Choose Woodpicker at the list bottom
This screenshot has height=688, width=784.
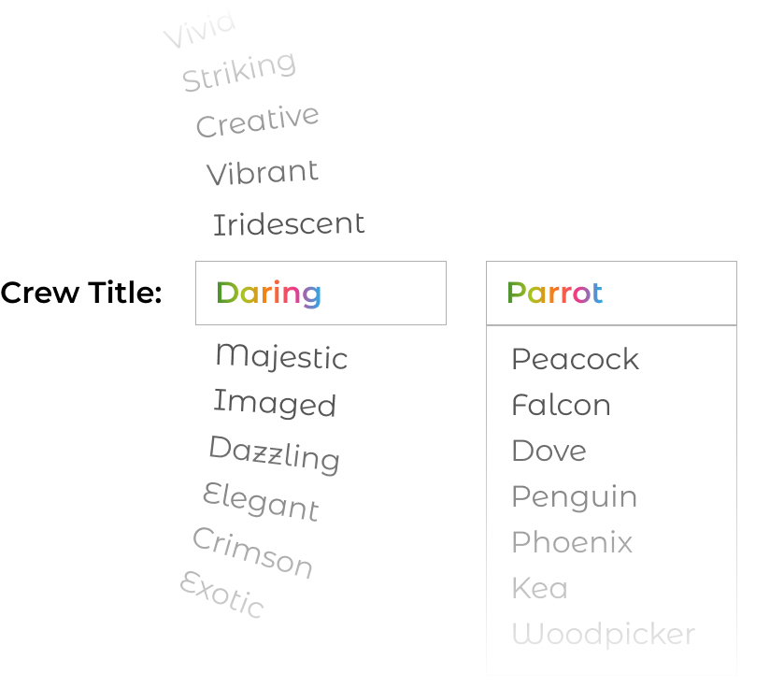click(x=603, y=634)
